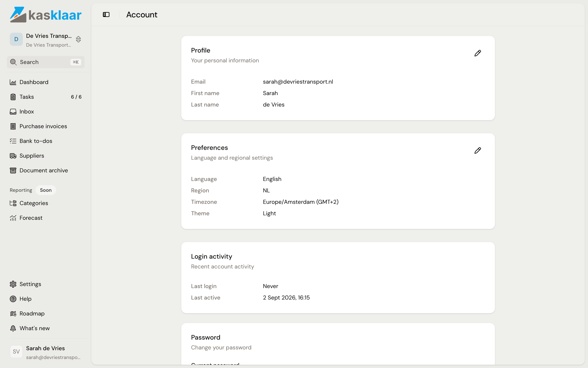Click the 6 / 6 tasks counter
The image size is (588, 368).
pos(76,97)
